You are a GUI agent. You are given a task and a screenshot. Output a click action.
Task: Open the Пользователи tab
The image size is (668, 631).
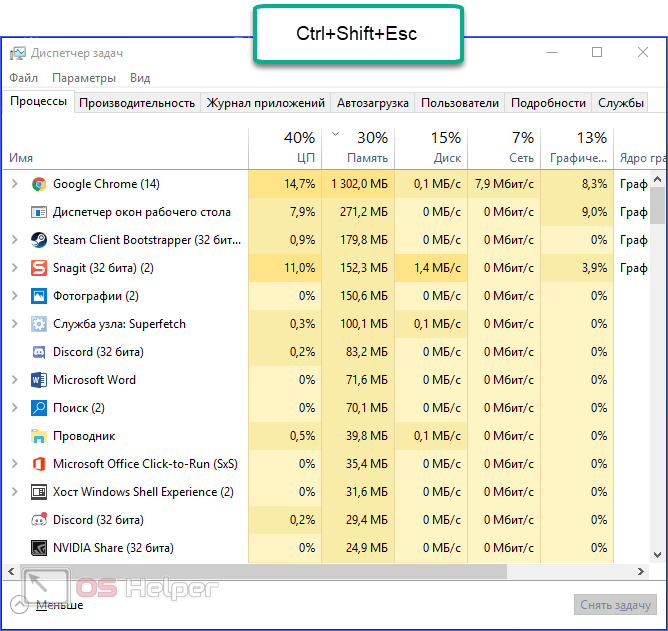tap(460, 103)
